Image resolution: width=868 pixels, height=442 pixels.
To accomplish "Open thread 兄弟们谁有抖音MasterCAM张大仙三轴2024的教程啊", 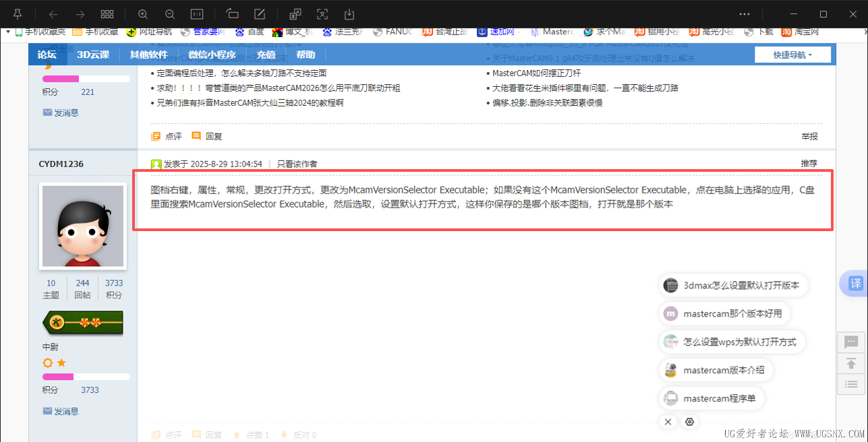I will coord(250,103).
